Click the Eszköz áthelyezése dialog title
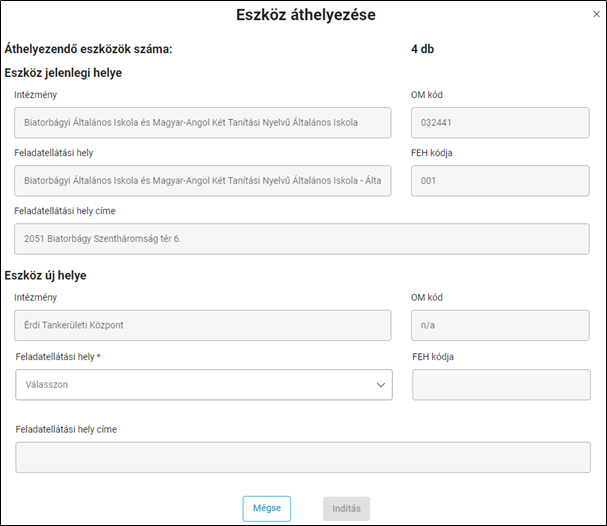Screen dimensions: 607x526 tap(306, 15)
